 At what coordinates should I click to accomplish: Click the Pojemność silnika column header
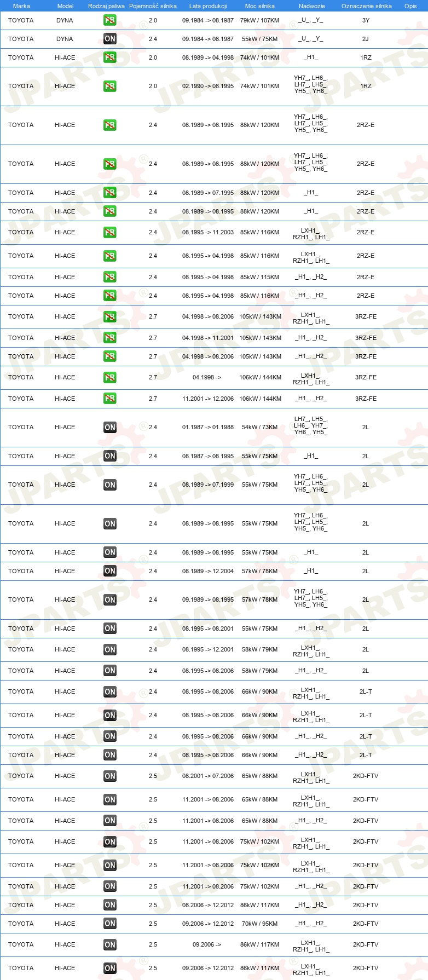153,6
